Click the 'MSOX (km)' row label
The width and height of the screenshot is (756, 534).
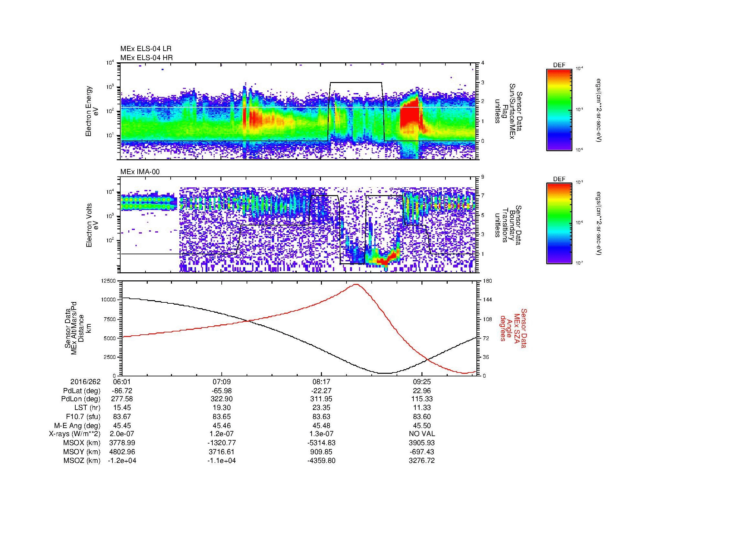pos(82,443)
